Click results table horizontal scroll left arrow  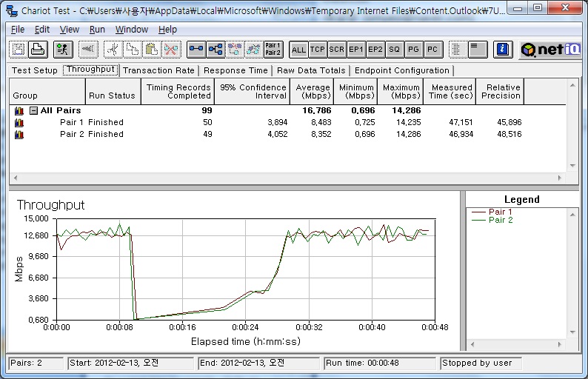[x=16, y=178]
